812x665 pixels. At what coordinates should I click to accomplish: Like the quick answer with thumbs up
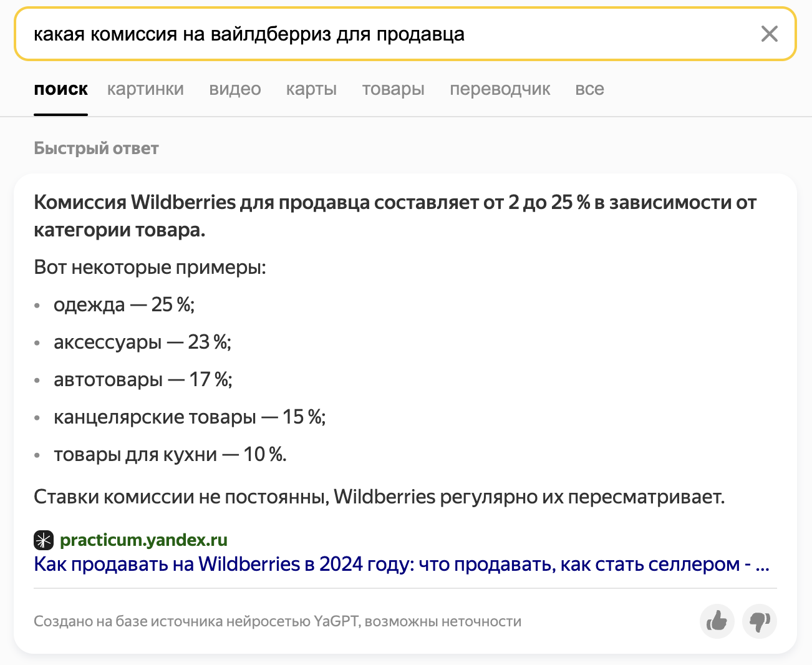point(717,621)
